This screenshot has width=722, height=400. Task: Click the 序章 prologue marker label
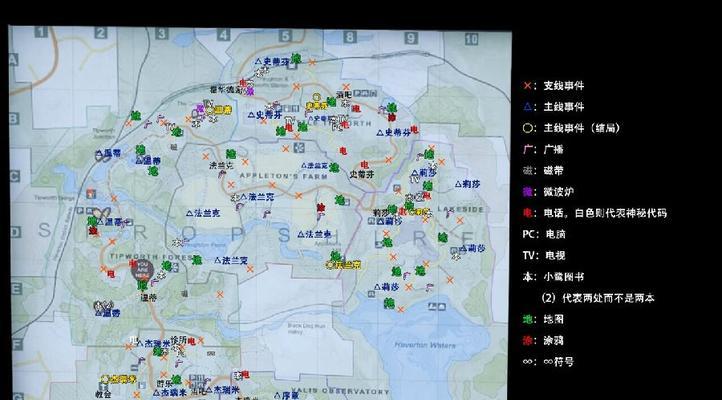point(284,396)
